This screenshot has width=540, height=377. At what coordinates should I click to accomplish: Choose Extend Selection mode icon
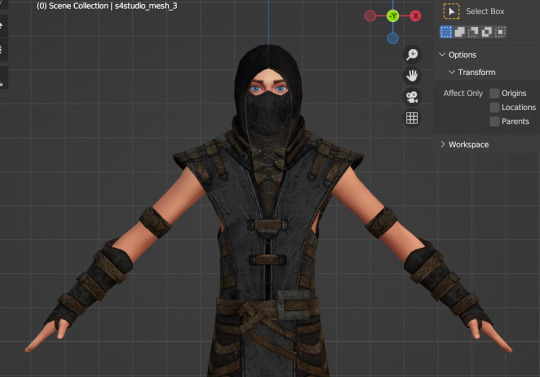459,32
